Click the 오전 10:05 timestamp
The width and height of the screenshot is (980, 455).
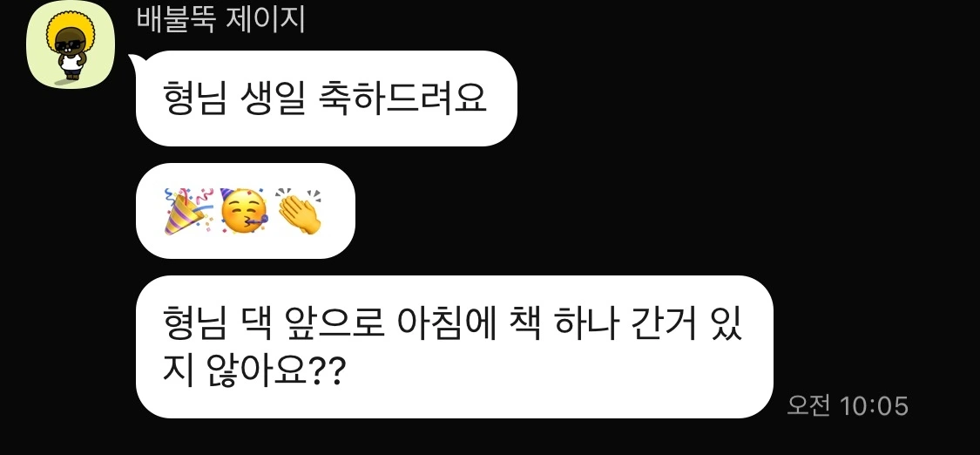pos(847,405)
